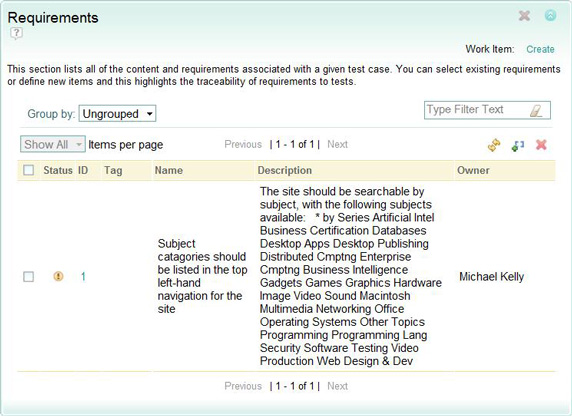Image resolution: width=572 pixels, height=416 pixels.
Task: Check the checkbox for requirement 1
Action: (28, 277)
